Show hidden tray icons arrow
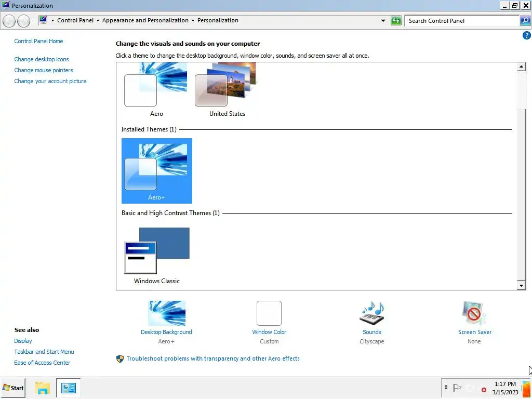 coord(446,387)
